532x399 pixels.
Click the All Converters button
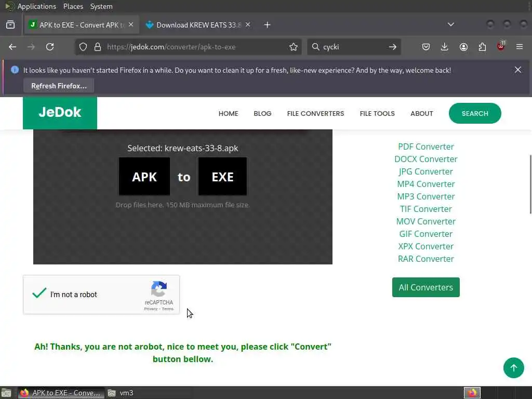pyautogui.click(x=426, y=287)
